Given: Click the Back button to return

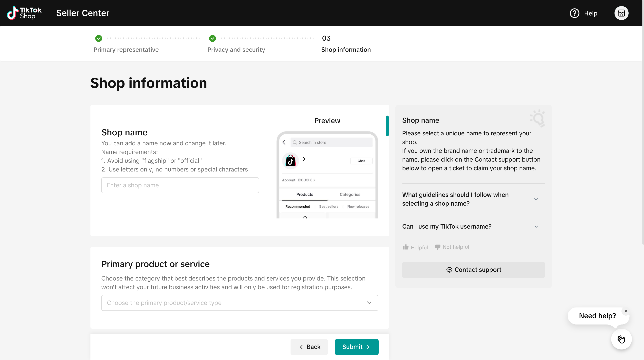Looking at the screenshot, I should (x=309, y=347).
